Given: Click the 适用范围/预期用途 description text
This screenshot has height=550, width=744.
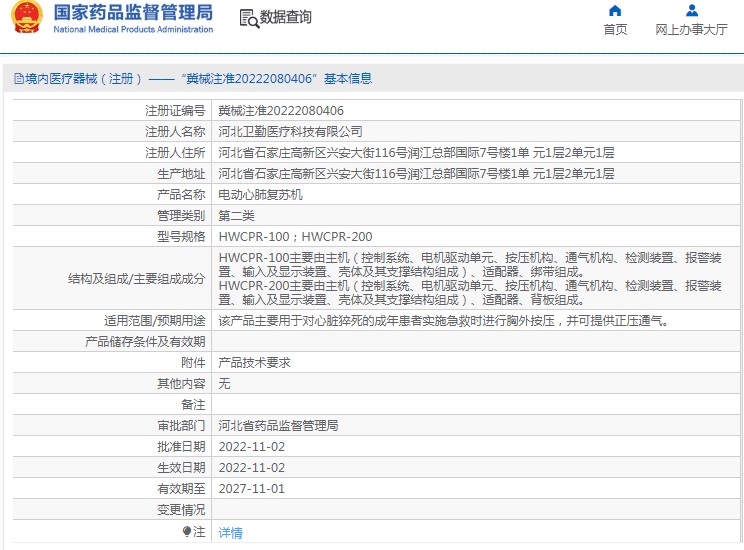Looking at the screenshot, I should (x=444, y=321).
